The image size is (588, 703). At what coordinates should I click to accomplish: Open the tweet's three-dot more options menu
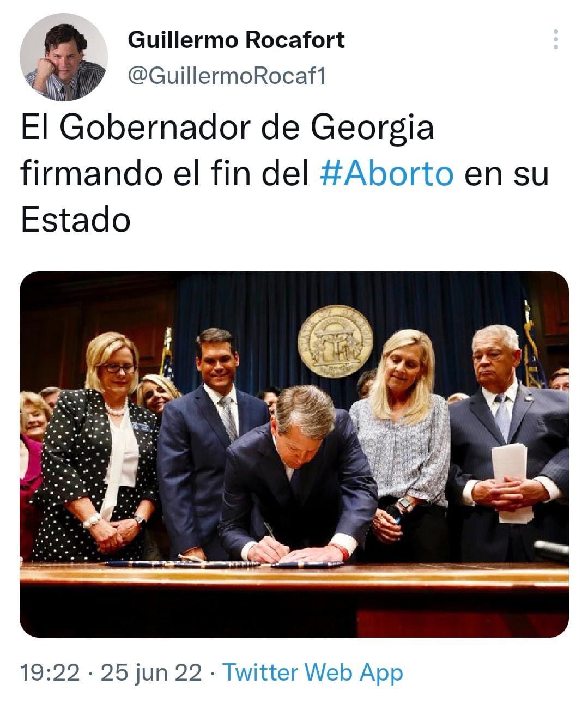[x=555, y=40]
